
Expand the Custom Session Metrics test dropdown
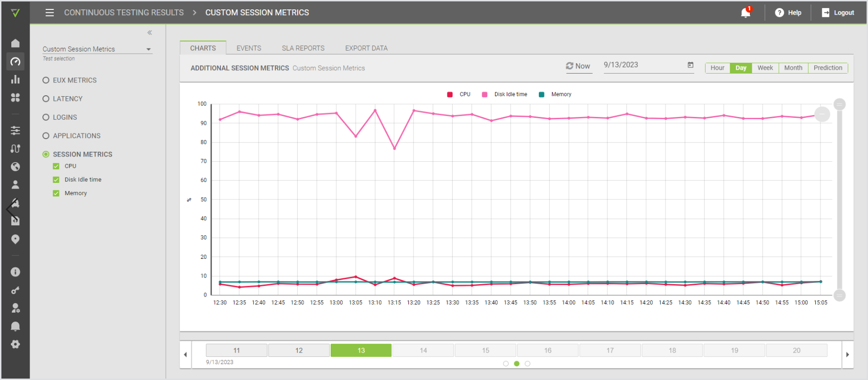pyautogui.click(x=148, y=49)
